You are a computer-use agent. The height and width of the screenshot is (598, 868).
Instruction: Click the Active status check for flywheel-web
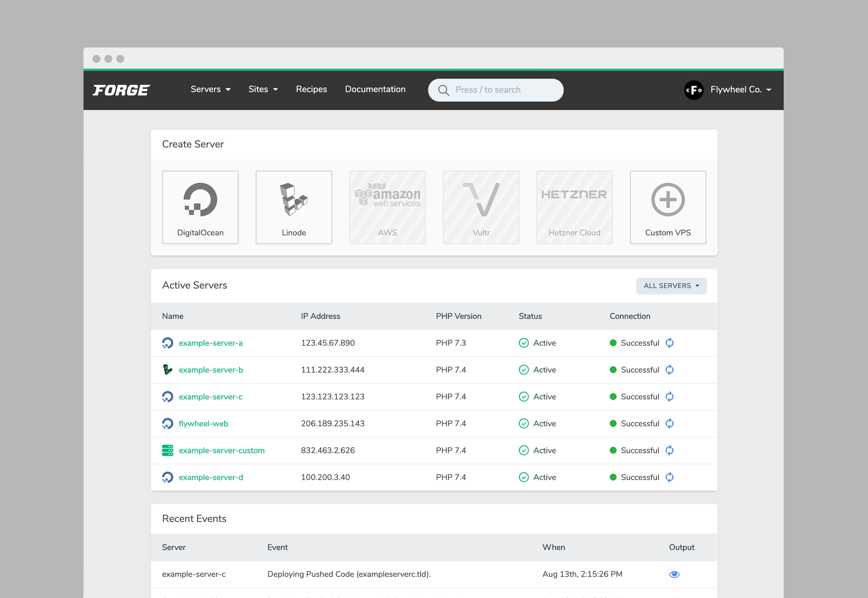point(523,423)
